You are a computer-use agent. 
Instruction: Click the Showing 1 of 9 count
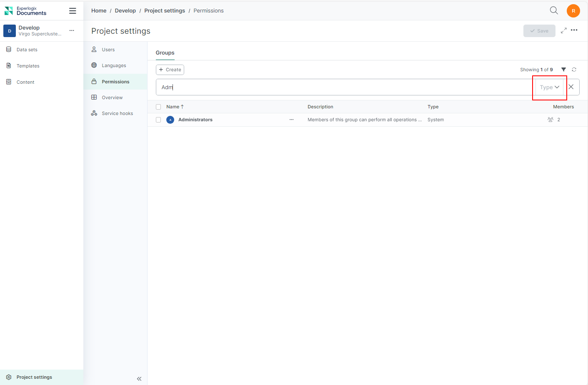pyautogui.click(x=536, y=70)
